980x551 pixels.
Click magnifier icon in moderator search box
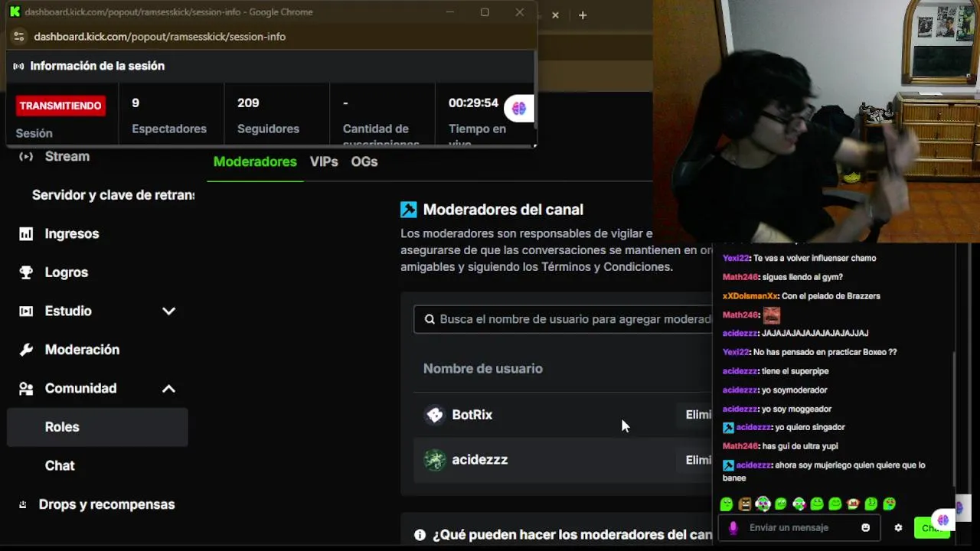pyautogui.click(x=430, y=319)
